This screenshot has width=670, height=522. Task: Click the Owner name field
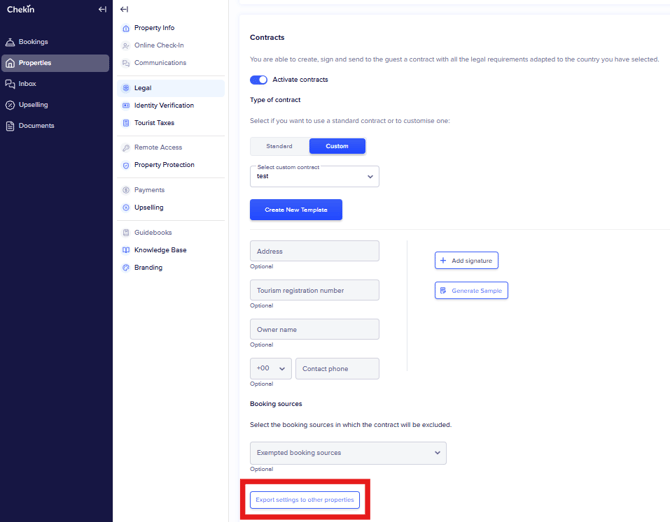pyautogui.click(x=314, y=329)
